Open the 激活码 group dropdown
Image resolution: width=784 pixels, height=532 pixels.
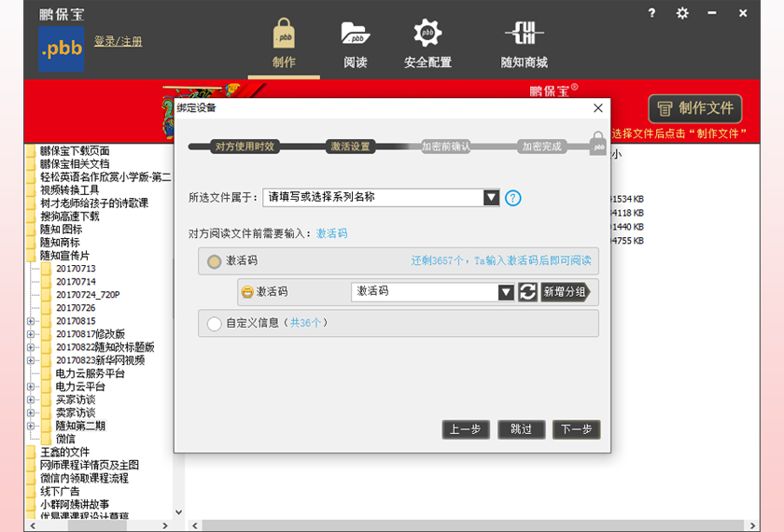click(506, 292)
